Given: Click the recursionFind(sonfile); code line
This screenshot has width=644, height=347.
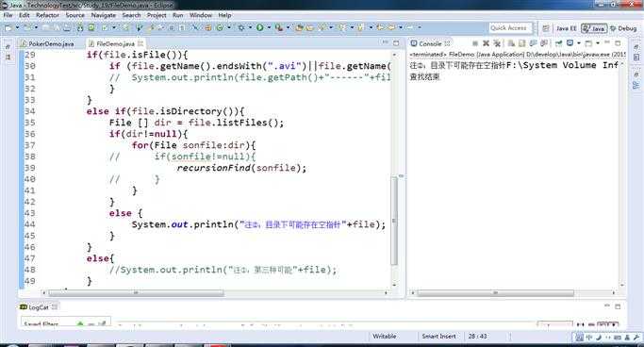Looking at the screenshot, I should [x=241, y=168].
